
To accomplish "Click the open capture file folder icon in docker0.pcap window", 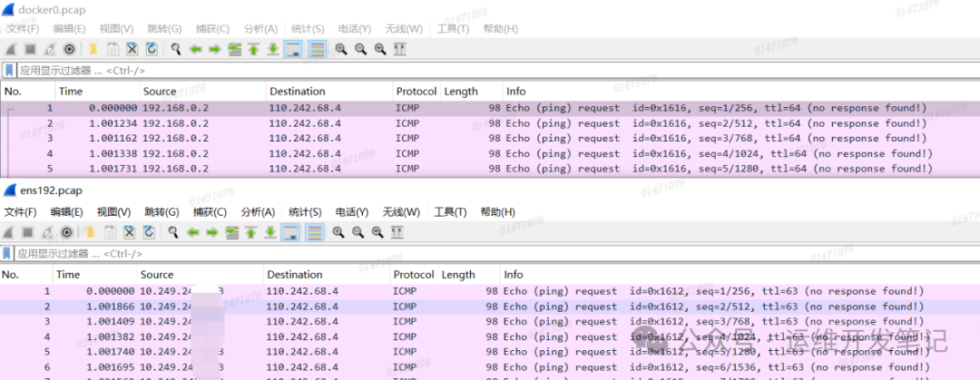I will point(92,49).
